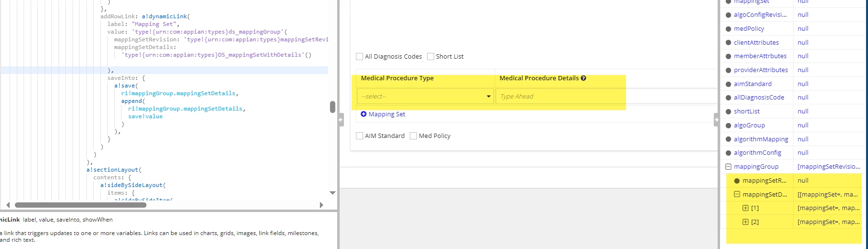Check the All Diagnosis Codes checkbox
The width and height of the screenshot is (868, 249).
[359, 57]
